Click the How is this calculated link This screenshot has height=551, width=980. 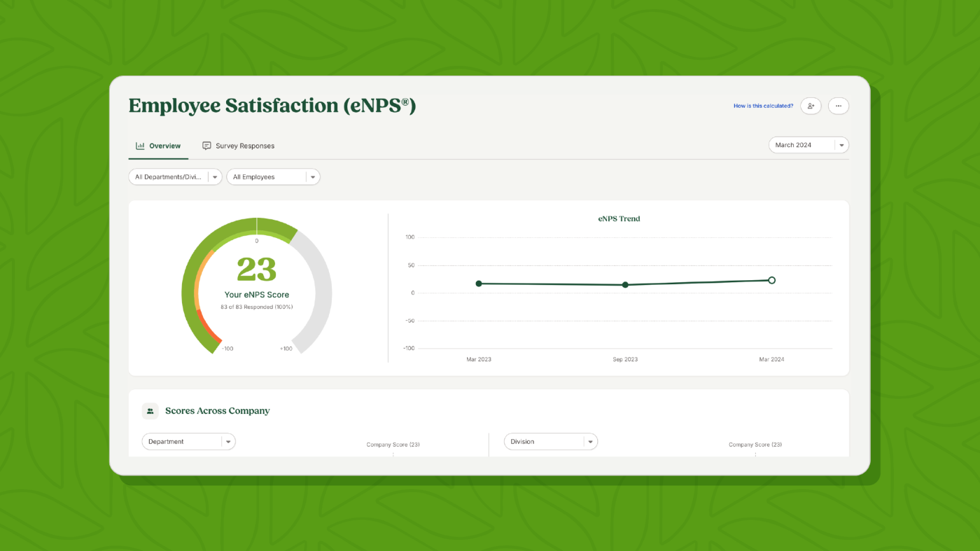click(763, 106)
